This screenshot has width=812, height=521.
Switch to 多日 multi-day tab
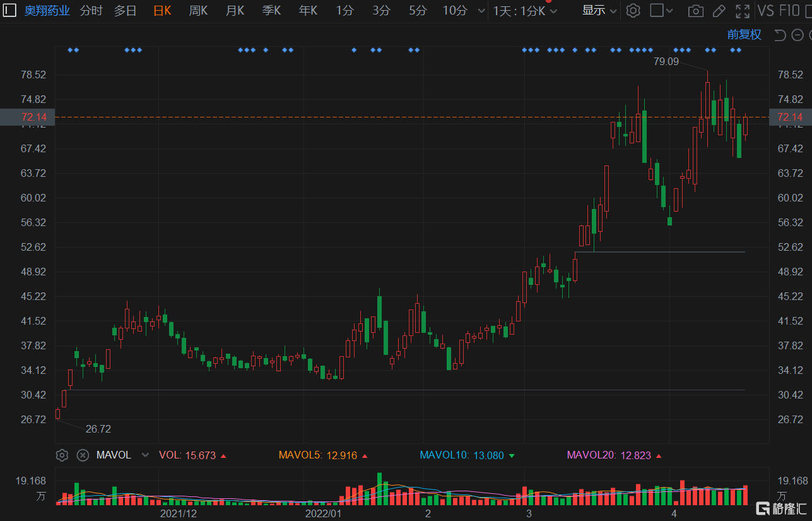tap(125, 11)
